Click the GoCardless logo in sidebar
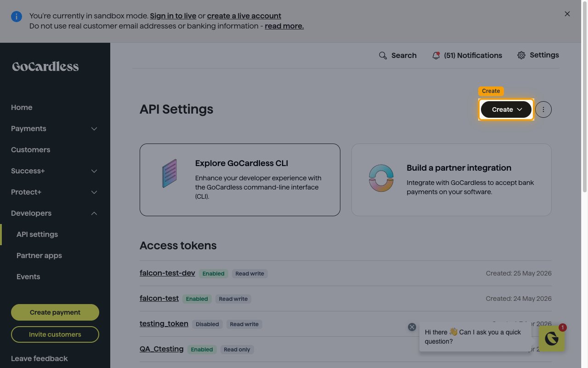The height and width of the screenshot is (368, 588). [x=45, y=67]
